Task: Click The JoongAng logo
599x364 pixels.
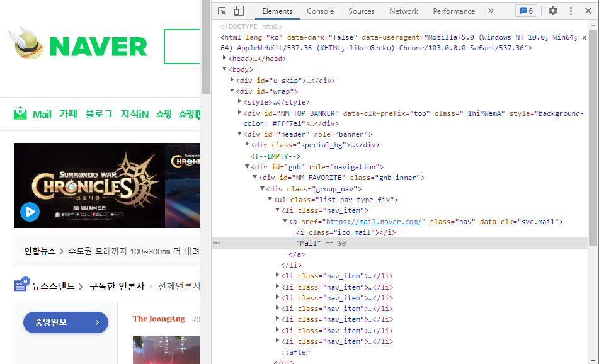Action: point(159,319)
